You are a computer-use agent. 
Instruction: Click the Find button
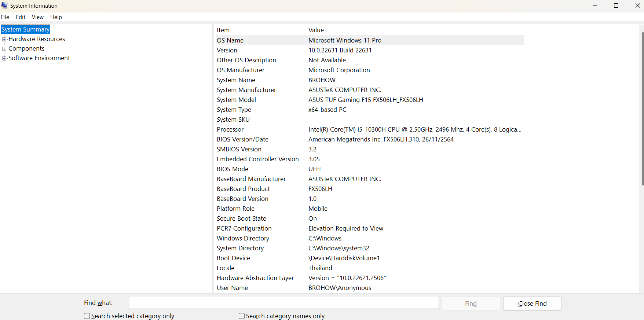click(471, 304)
